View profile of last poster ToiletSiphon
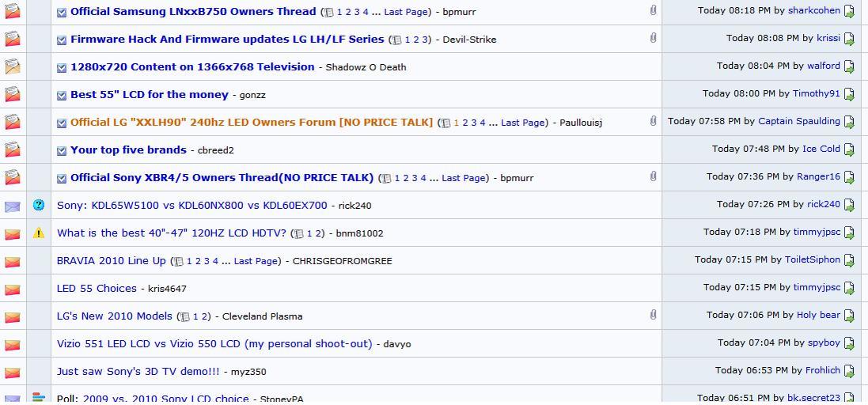 coord(813,259)
